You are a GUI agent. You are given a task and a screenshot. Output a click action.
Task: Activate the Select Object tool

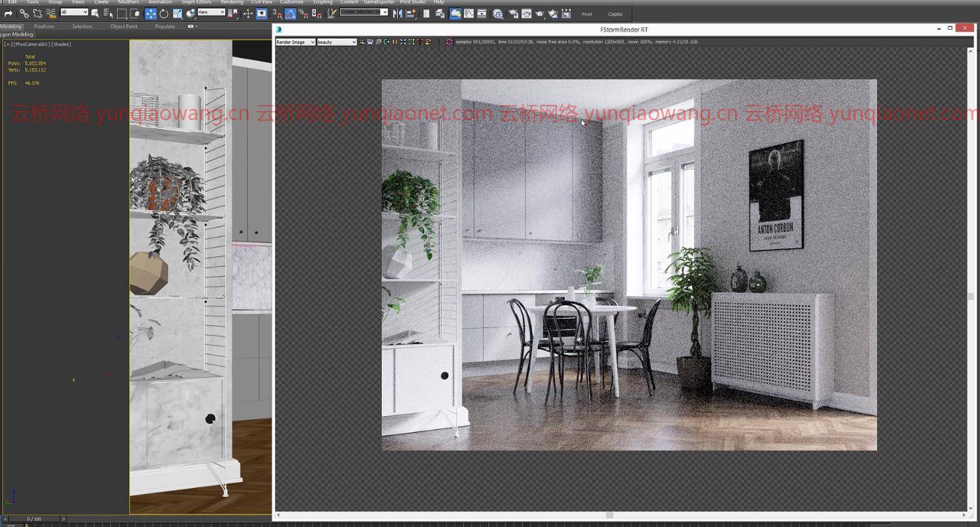coord(95,13)
